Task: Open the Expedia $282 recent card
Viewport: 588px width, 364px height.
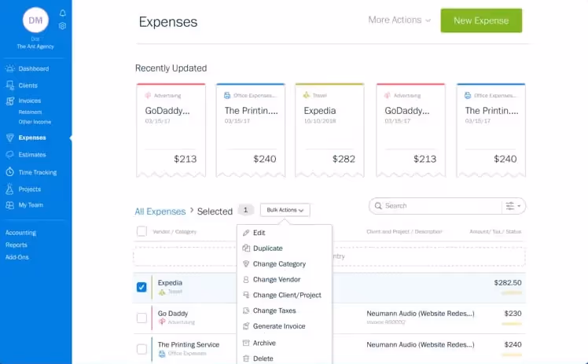Action: pyautogui.click(x=329, y=130)
